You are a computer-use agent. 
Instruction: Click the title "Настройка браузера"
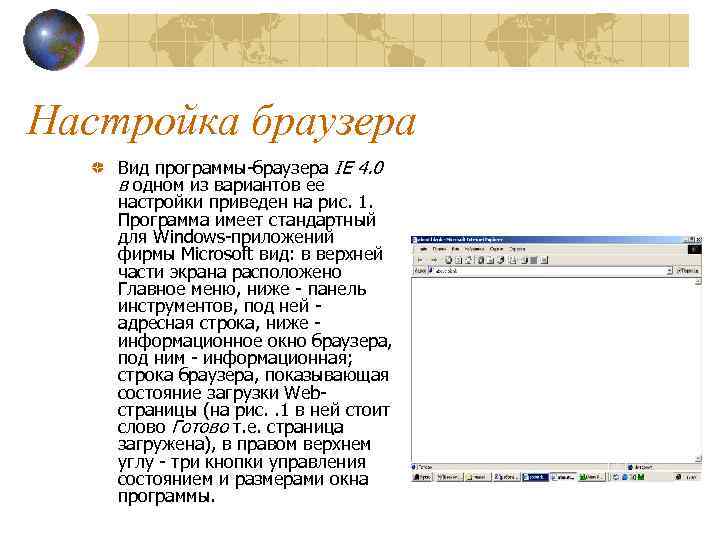click(x=221, y=122)
